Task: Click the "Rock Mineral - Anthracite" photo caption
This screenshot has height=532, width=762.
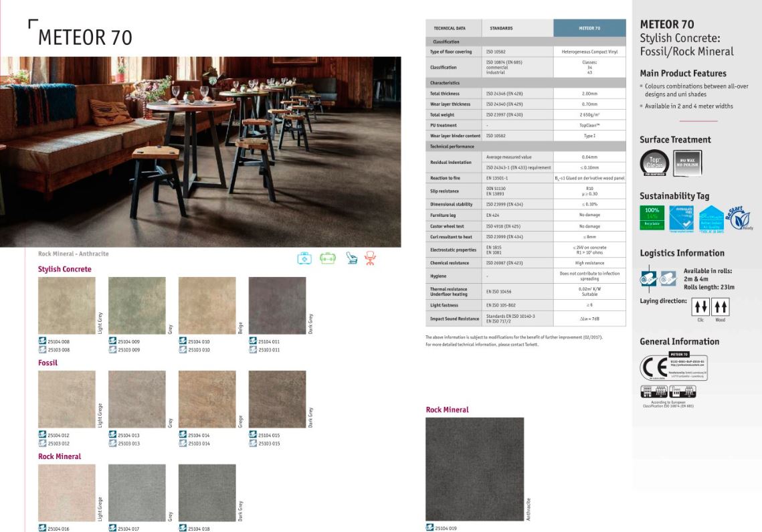Action: 74,254
